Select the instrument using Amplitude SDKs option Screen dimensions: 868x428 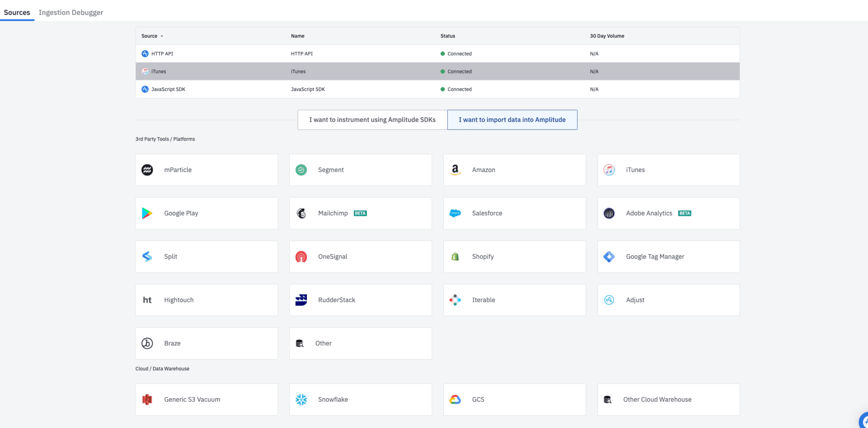(x=372, y=120)
